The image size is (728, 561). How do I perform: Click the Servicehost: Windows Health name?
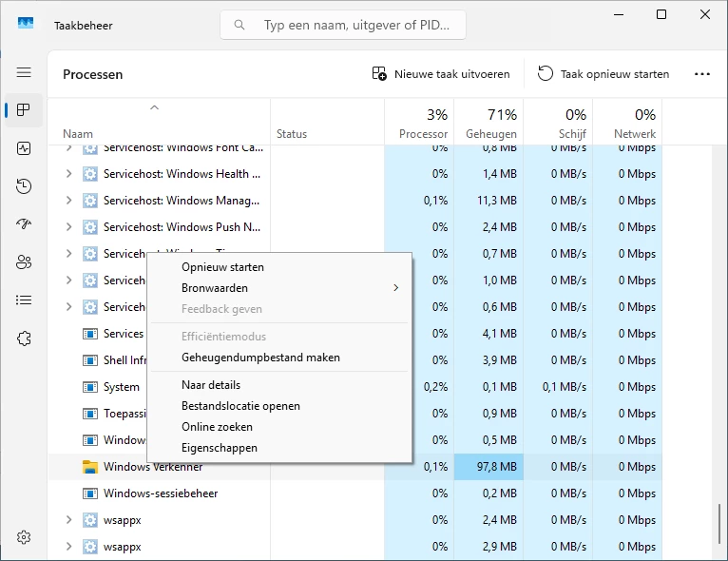pyautogui.click(x=182, y=174)
